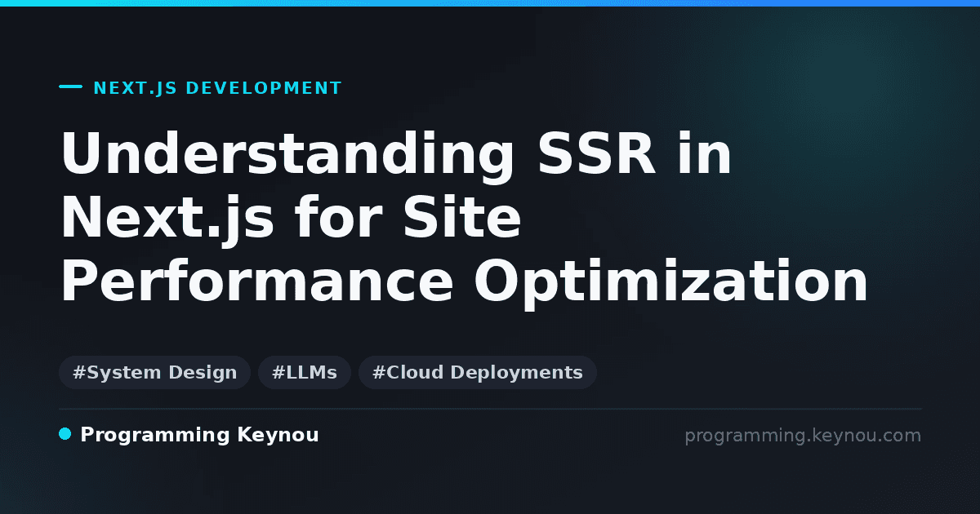
Task: Click the #System Design tag
Action: click(x=154, y=373)
